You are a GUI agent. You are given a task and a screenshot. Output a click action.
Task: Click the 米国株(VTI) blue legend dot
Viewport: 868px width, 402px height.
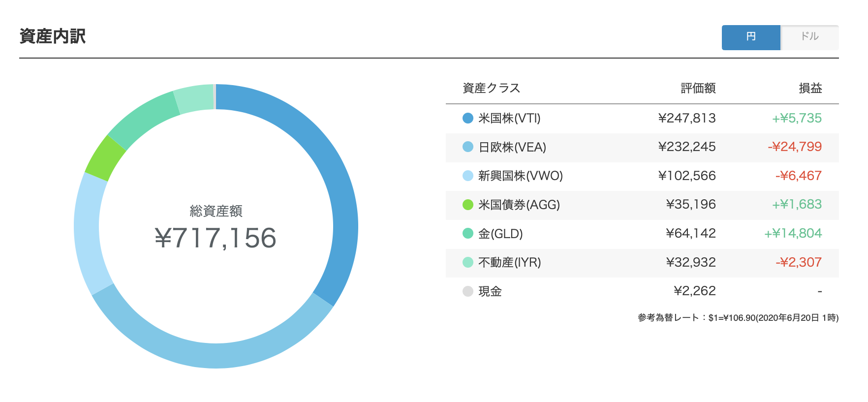coord(468,118)
